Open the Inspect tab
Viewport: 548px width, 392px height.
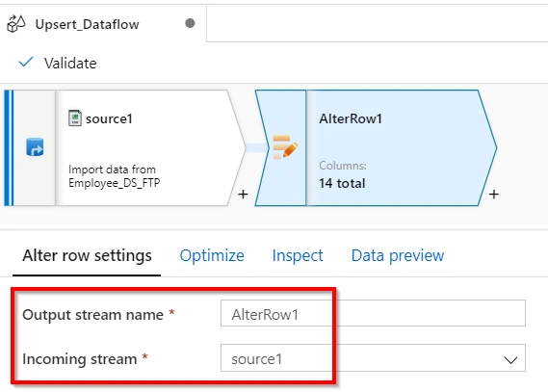pyautogui.click(x=298, y=256)
